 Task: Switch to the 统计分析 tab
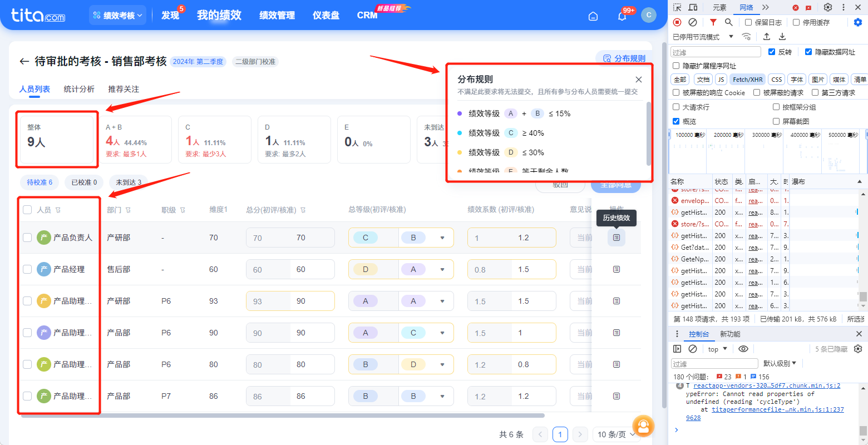click(x=79, y=89)
